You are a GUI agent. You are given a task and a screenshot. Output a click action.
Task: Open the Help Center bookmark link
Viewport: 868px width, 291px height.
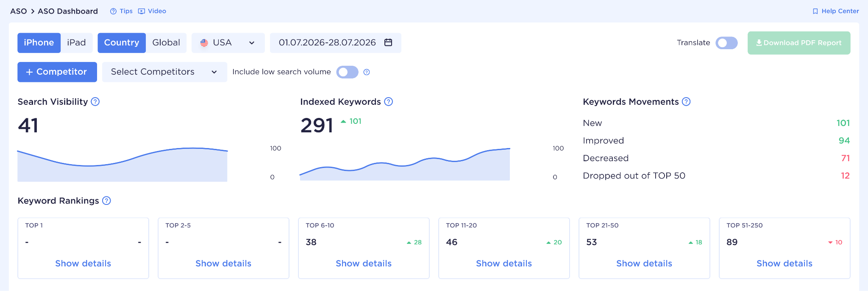[x=836, y=11]
